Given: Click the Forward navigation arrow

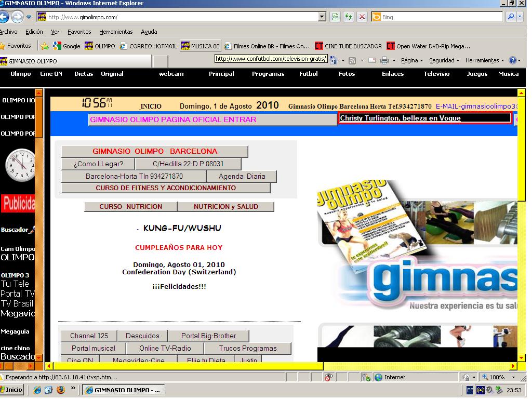Looking at the screenshot, I should tap(17, 17).
